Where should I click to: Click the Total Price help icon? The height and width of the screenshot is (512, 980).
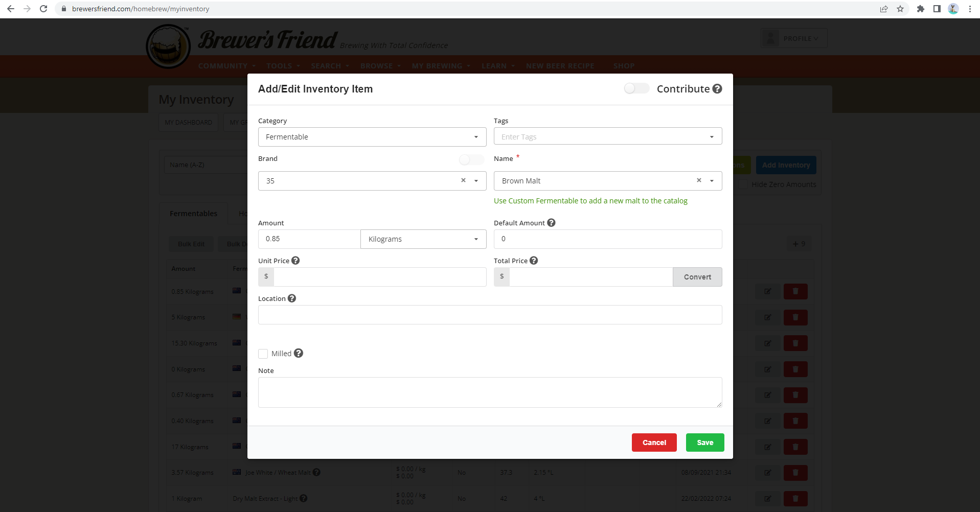(534, 261)
